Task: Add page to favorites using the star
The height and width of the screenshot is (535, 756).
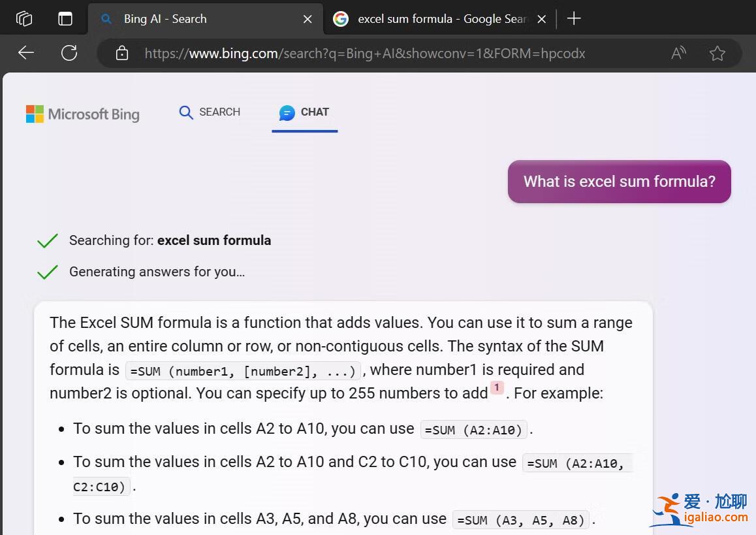Action: point(717,53)
